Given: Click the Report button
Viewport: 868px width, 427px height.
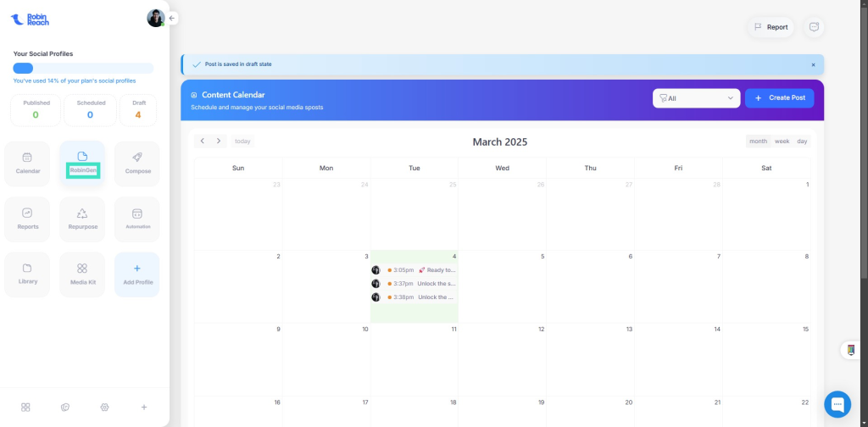Looking at the screenshot, I should pos(771,27).
